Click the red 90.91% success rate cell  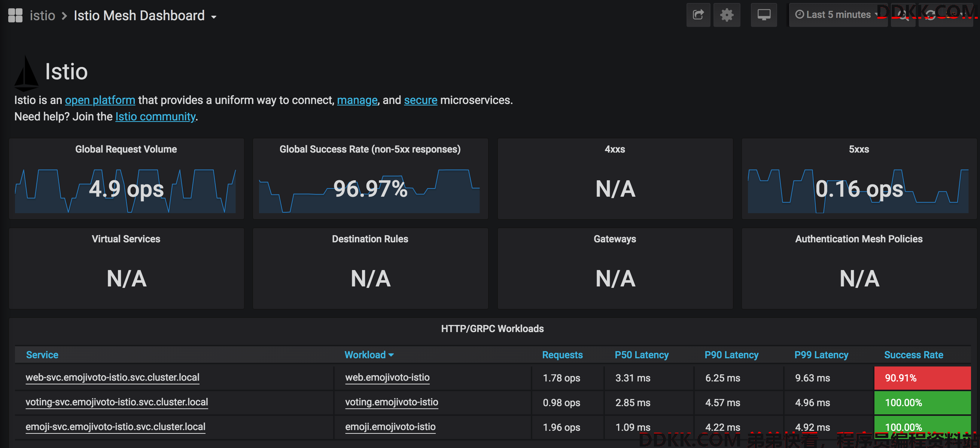923,378
